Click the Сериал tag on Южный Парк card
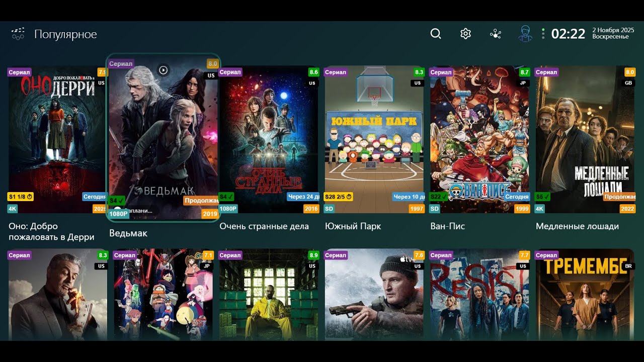Screen dimensions: 644x362 tap(336, 72)
